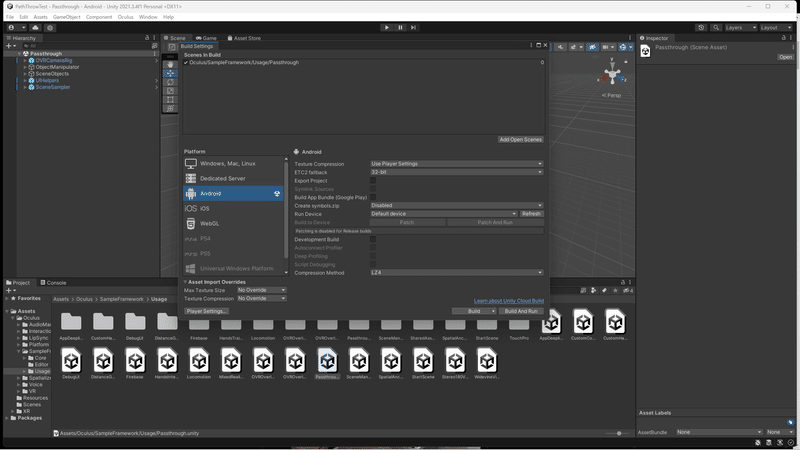Switch to the Asset Store tab
The image size is (800, 450).
[244, 38]
